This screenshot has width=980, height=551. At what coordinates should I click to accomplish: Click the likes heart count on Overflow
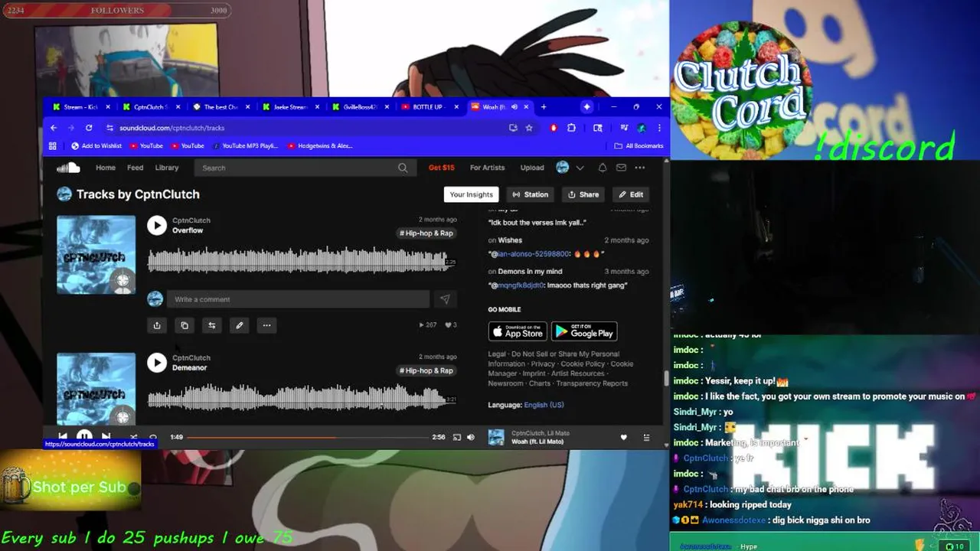pyautogui.click(x=450, y=325)
